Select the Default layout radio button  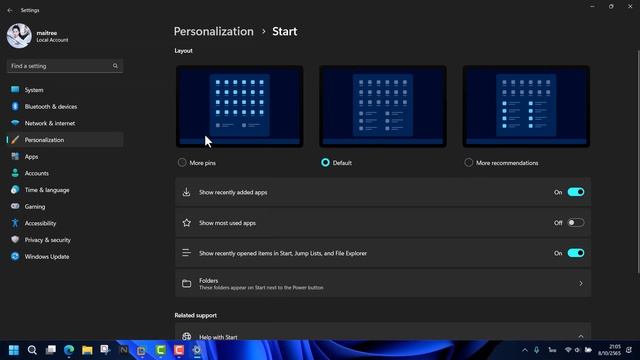pyautogui.click(x=325, y=162)
